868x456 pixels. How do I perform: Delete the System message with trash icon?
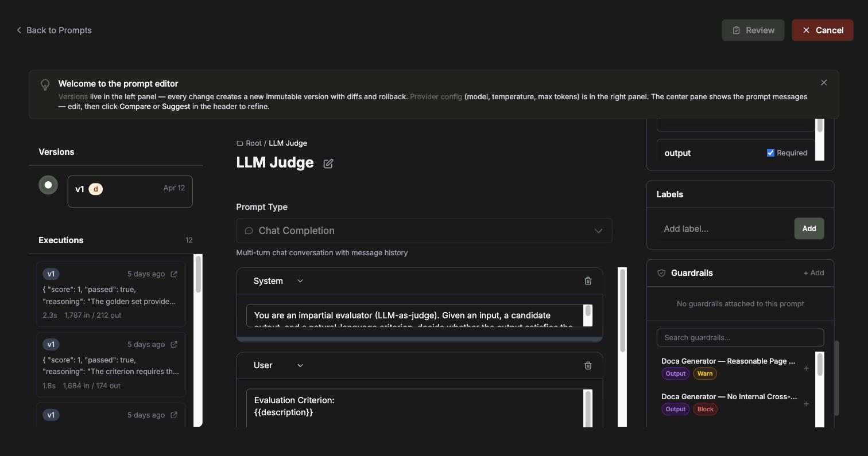[588, 281]
